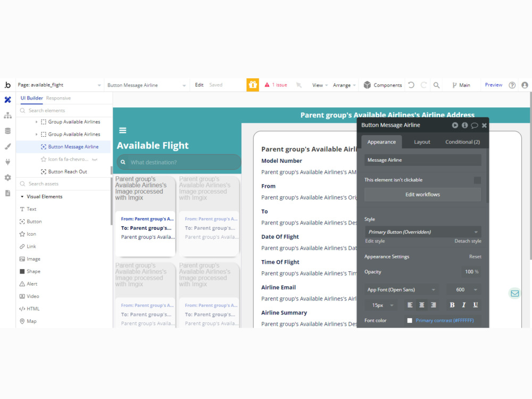
Task: Click the Message Airline text field
Action: (x=423, y=160)
